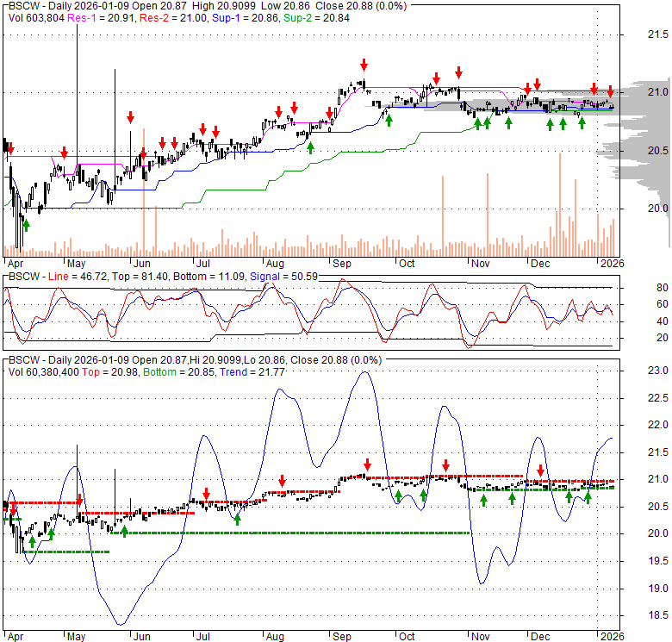Click the 21.5 price label on top chart
The height and width of the screenshot is (642, 672).
click(657, 34)
